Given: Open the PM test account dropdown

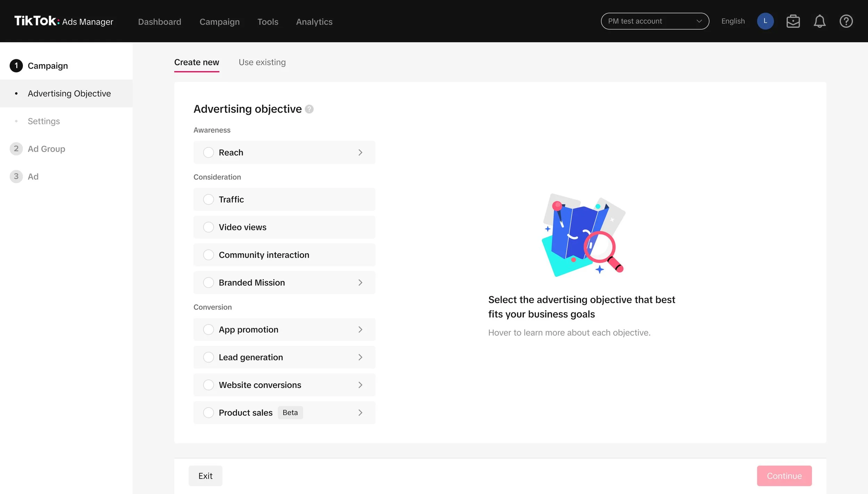Looking at the screenshot, I should (654, 21).
